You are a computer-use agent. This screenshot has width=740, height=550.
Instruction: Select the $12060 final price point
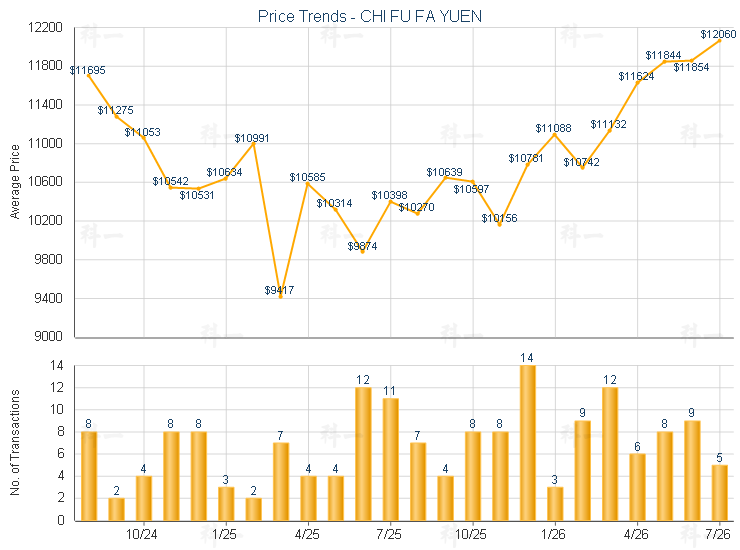[720, 41]
